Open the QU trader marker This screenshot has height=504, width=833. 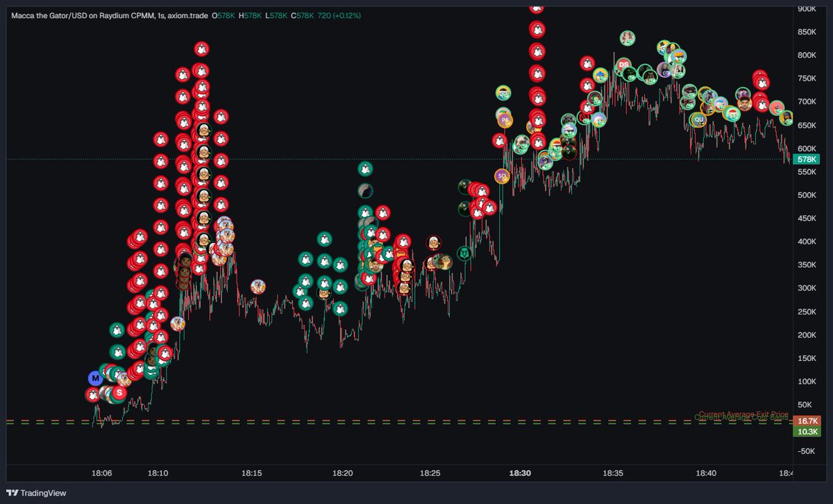[699, 119]
